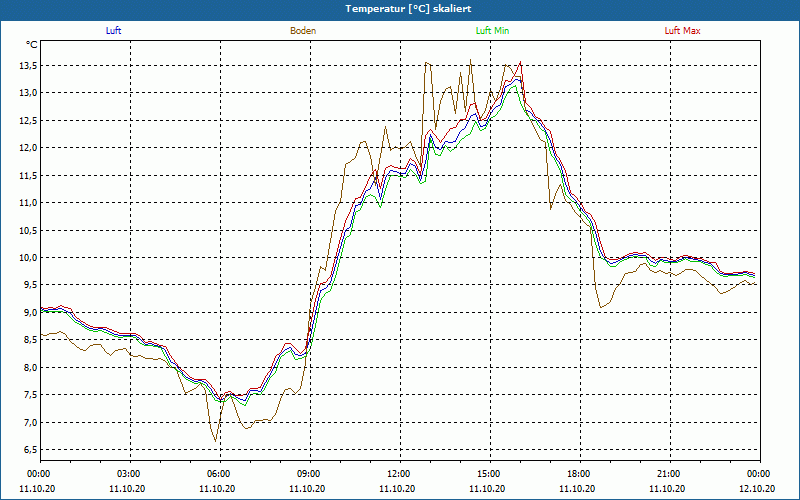Click the "Luft" legend label
Screen dimensions: 800x500
(113, 31)
